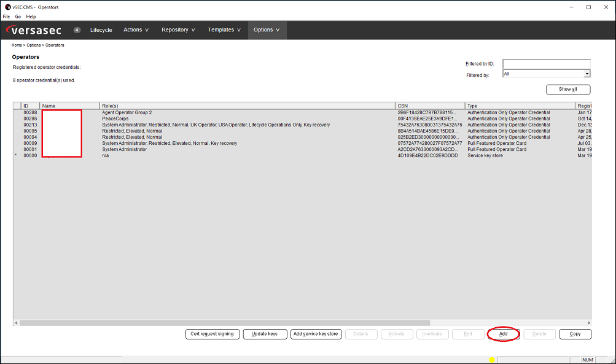
Task: Click the disabled Delete button
Action: (x=539, y=334)
